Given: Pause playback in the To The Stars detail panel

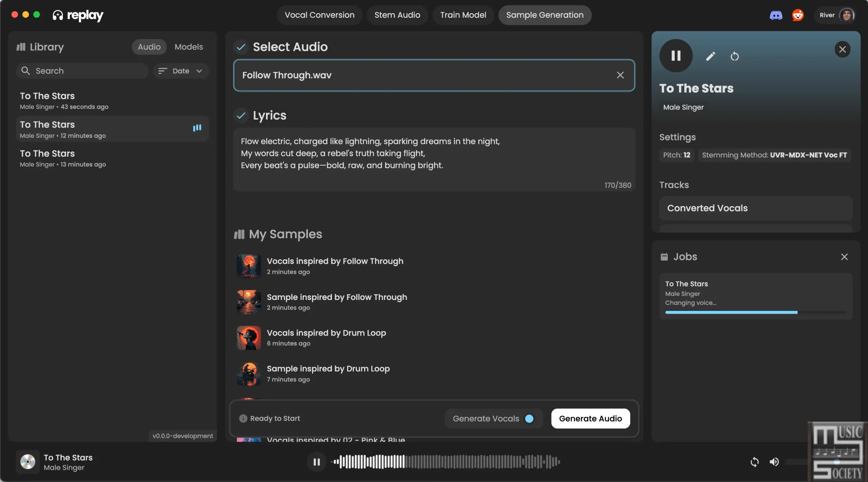Looking at the screenshot, I should click(676, 56).
